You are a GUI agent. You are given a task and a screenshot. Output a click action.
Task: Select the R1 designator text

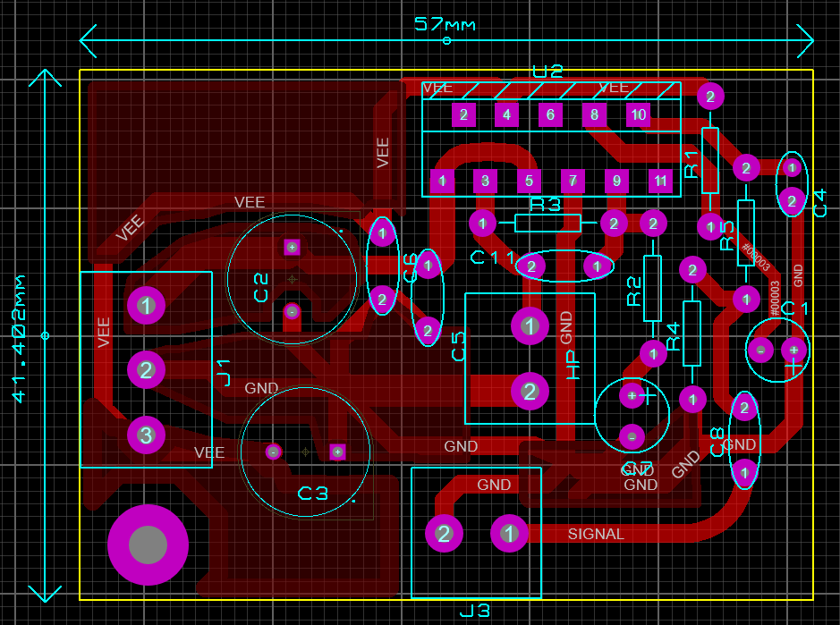point(692,165)
